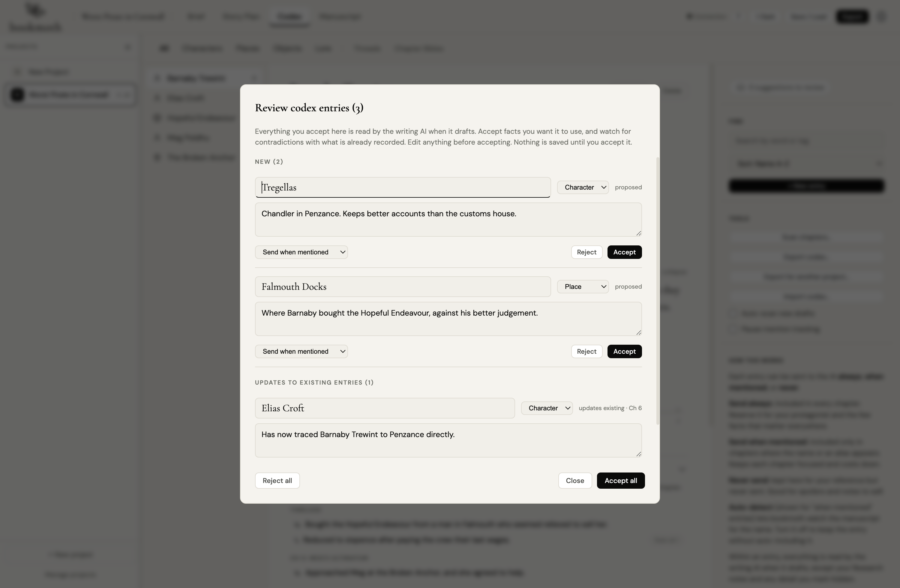
Task: Click 'UPDATES TO EXISTING ENTRIES (1)' label
Action: (x=314, y=383)
